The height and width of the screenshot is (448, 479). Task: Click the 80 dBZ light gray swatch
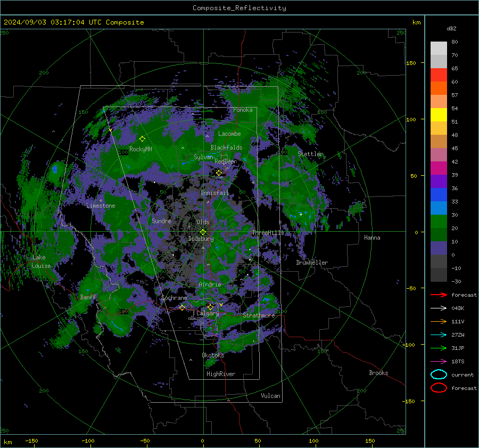point(439,48)
